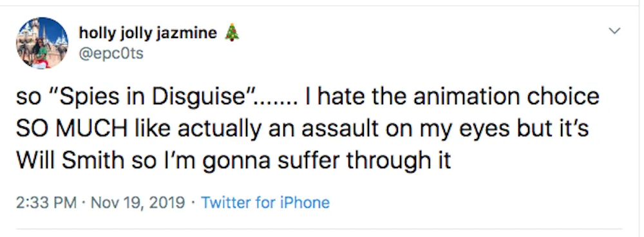Click the capitalized SO MUCH text

[x=71, y=129]
